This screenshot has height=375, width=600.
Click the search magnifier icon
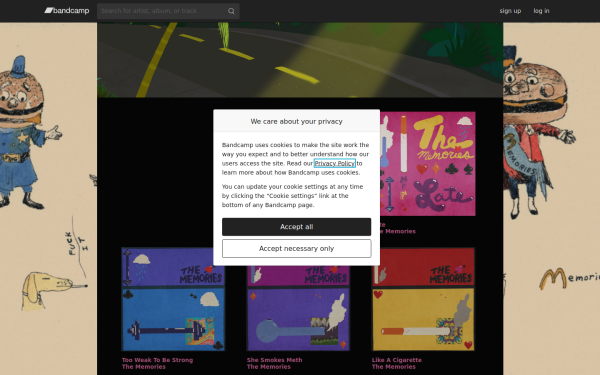[231, 11]
